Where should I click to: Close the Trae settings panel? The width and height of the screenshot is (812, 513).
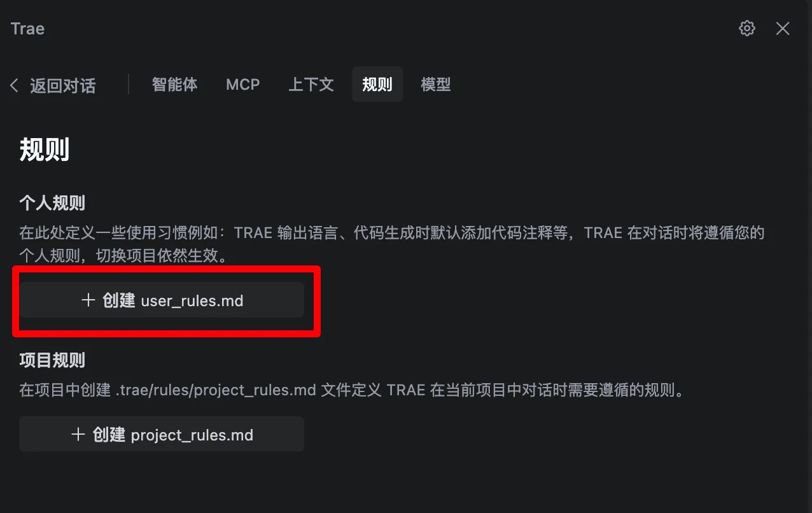click(783, 28)
